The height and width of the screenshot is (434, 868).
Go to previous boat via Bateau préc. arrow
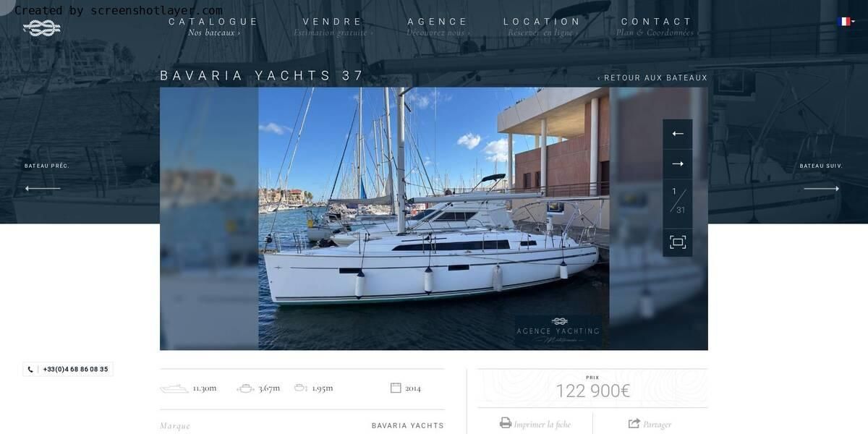pos(43,189)
